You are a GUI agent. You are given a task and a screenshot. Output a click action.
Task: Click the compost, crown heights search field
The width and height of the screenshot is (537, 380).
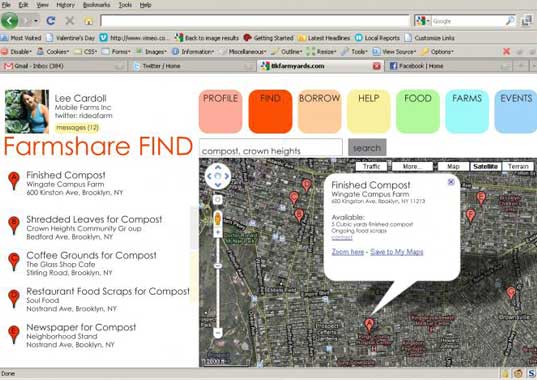coord(271,147)
